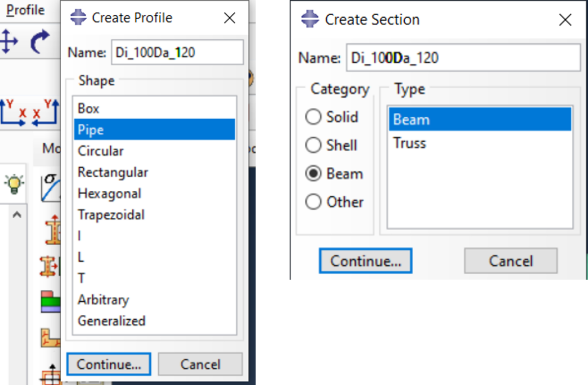
Task: Click the Name field in Create Profile
Action: (177, 52)
